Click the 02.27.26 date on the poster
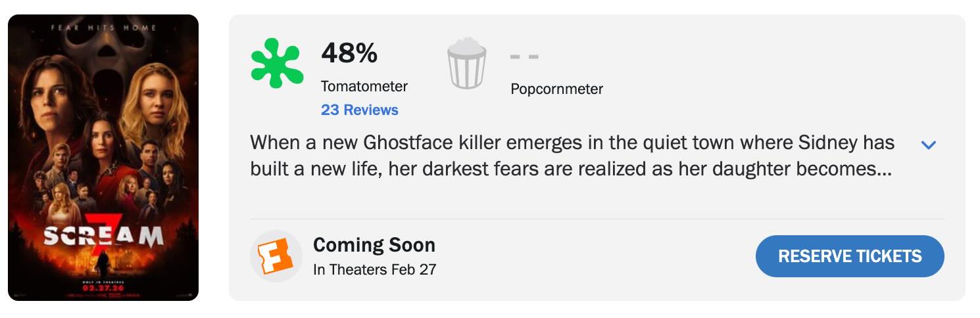The width and height of the screenshot is (980, 318). click(x=103, y=286)
